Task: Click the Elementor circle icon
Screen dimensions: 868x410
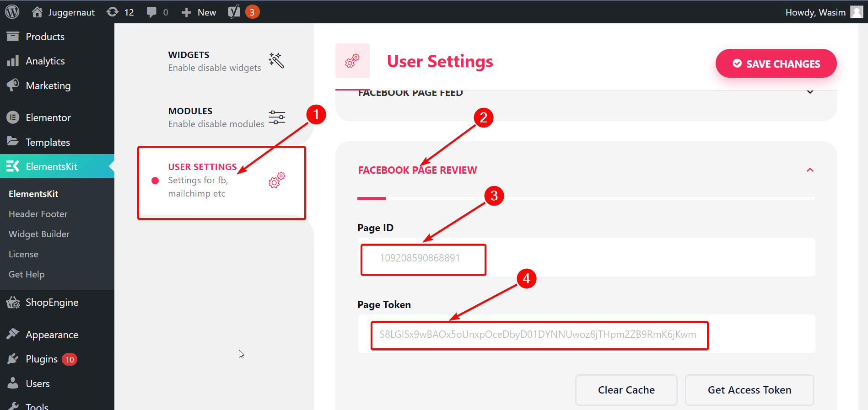Action: [13, 117]
